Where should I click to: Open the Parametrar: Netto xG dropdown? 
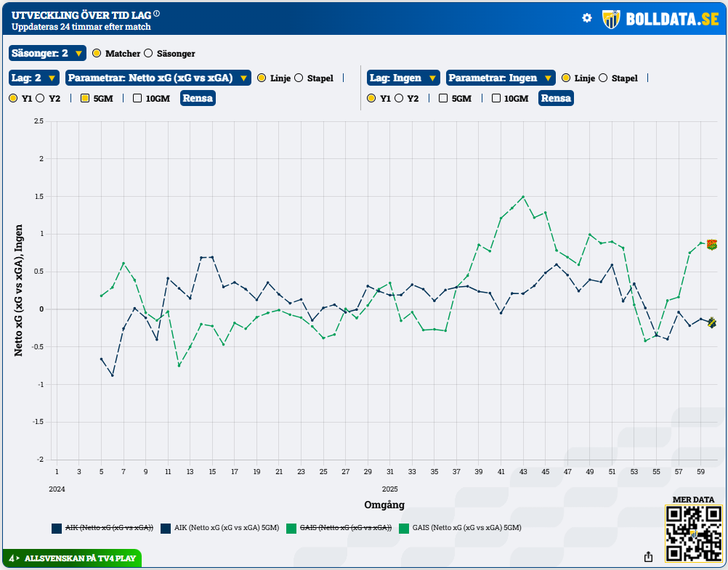coord(158,78)
